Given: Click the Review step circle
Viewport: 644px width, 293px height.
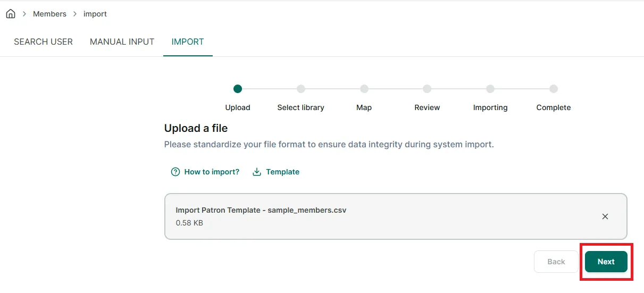Looking at the screenshot, I should click(427, 89).
